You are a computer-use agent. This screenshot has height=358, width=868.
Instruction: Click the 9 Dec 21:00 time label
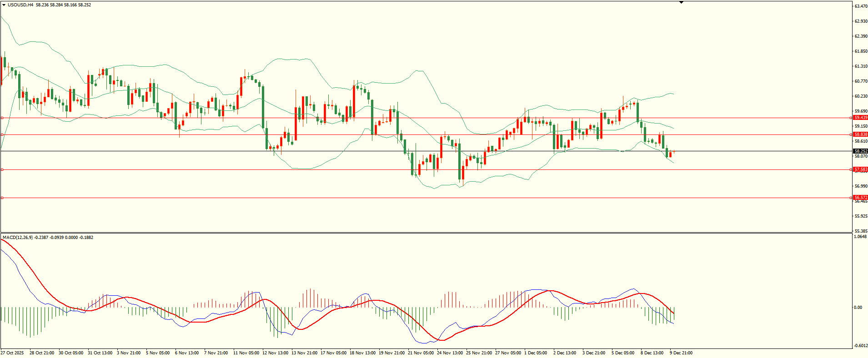coord(681,353)
